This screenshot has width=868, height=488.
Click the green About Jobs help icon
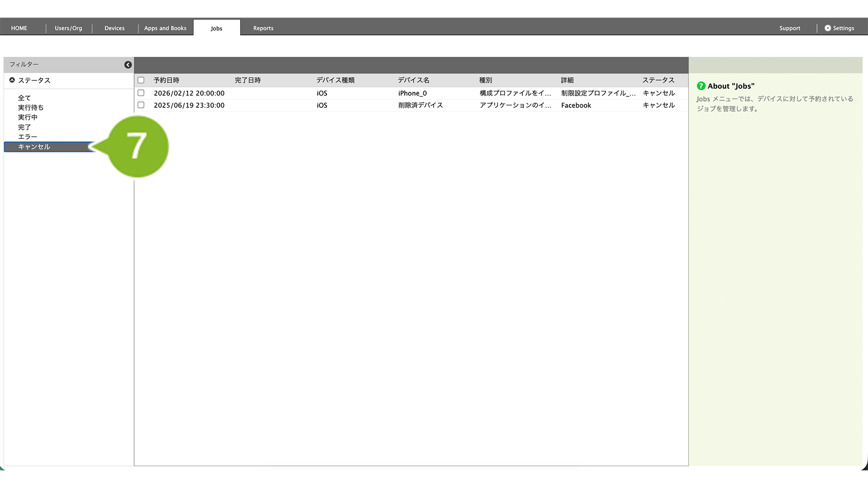(x=701, y=86)
